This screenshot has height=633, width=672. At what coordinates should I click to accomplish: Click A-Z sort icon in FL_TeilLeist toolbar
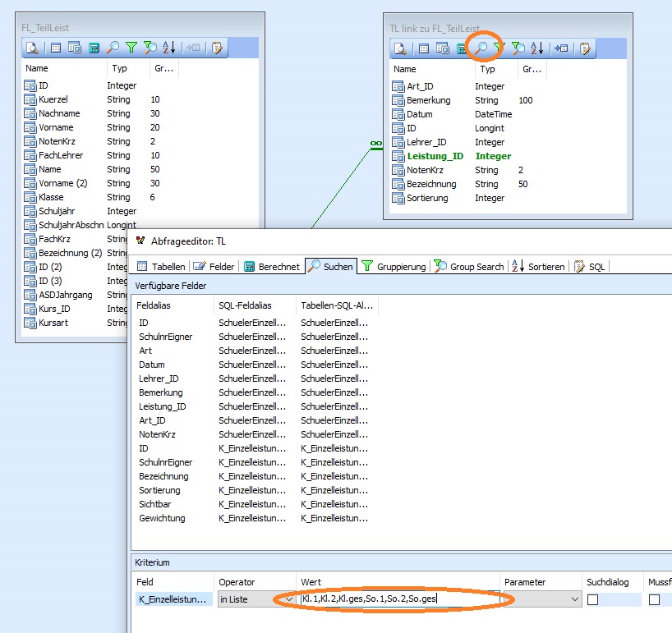(169, 48)
